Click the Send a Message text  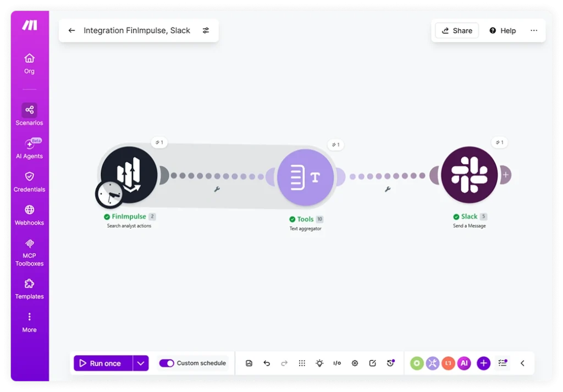(470, 226)
